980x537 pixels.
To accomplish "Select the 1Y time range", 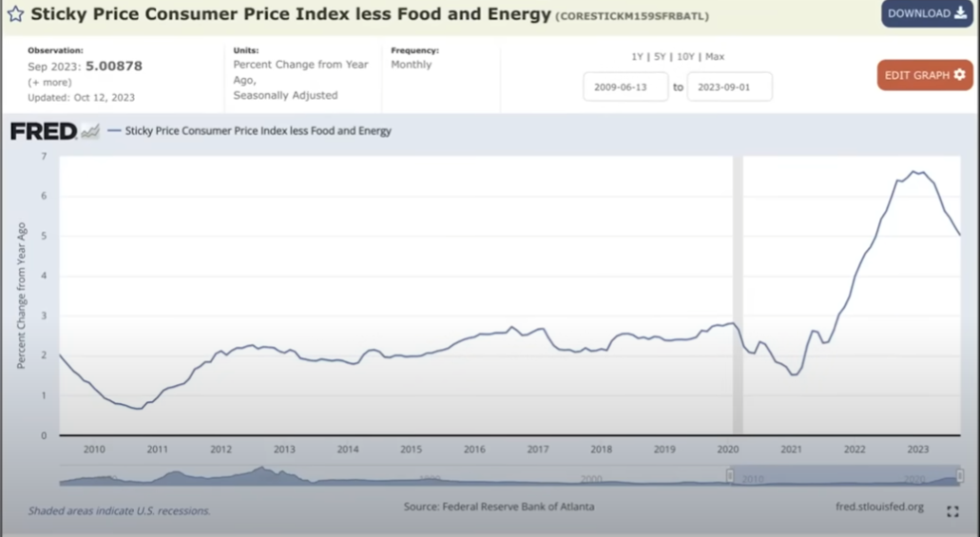I will [x=637, y=56].
